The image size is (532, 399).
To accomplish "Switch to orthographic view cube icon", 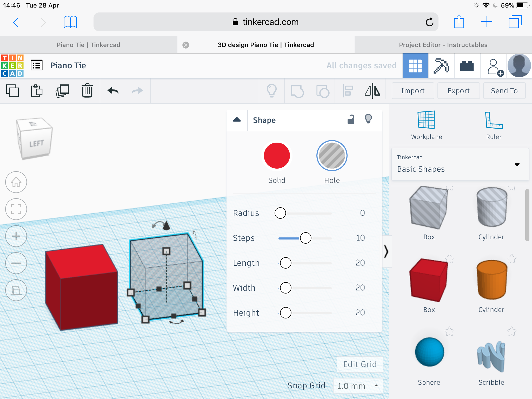I will point(16,290).
